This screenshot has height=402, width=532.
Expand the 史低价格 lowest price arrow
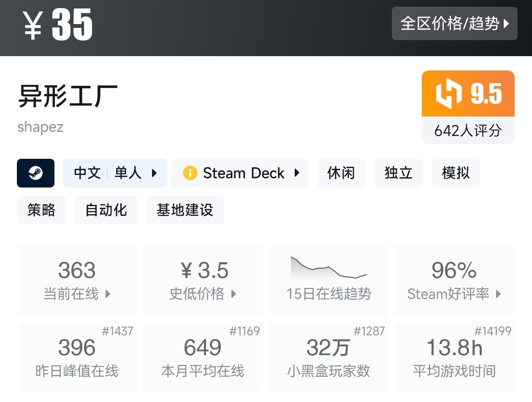233,294
